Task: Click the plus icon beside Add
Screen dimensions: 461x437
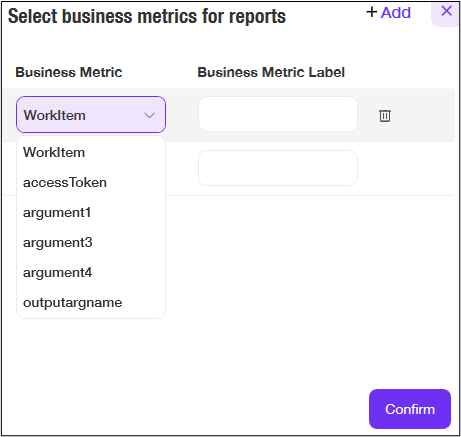Action: (371, 12)
